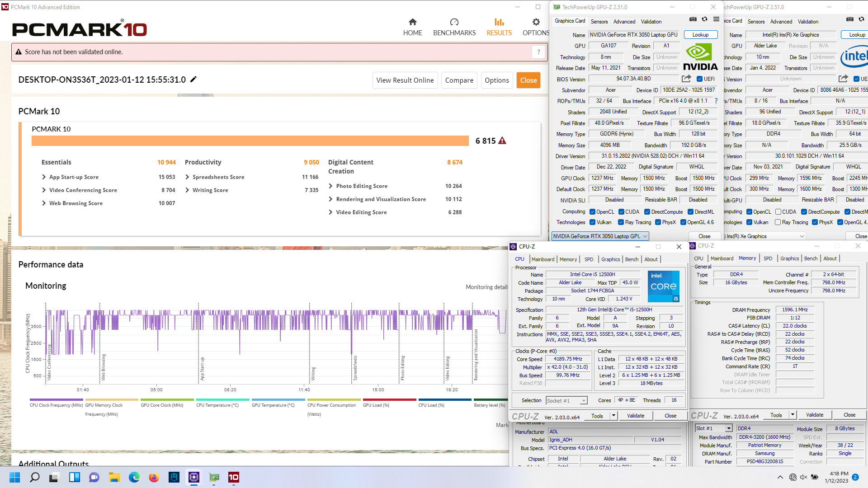Expand Spreadsheets Score
The height and width of the screenshot is (488, 868).
pyautogui.click(x=187, y=177)
